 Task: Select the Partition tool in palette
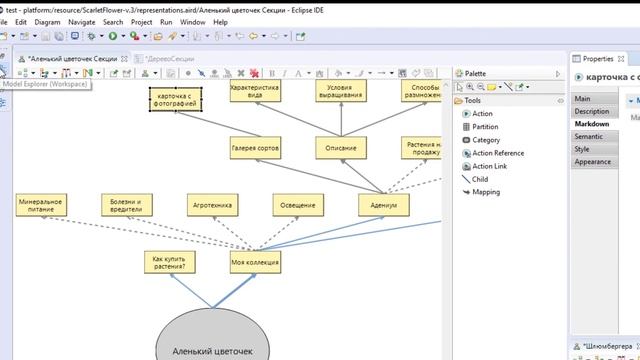click(480, 127)
